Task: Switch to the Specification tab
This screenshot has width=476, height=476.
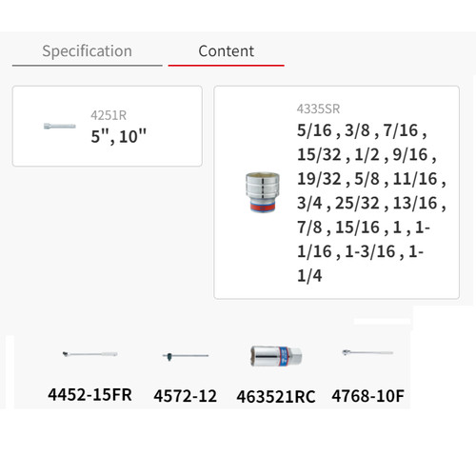Action: 88,51
